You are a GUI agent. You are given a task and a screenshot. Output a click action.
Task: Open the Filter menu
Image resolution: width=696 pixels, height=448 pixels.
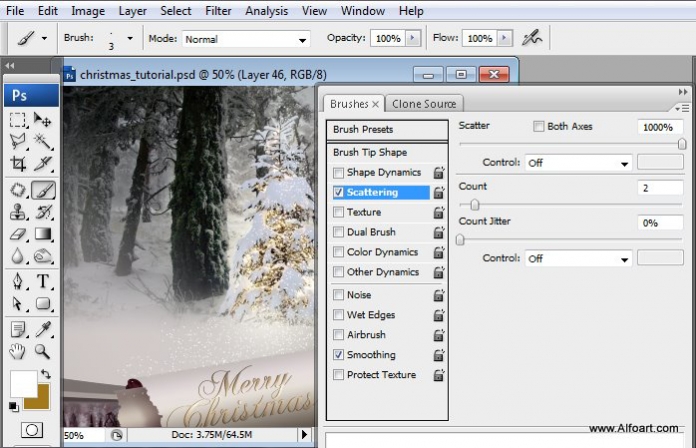click(x=218, y=11)
